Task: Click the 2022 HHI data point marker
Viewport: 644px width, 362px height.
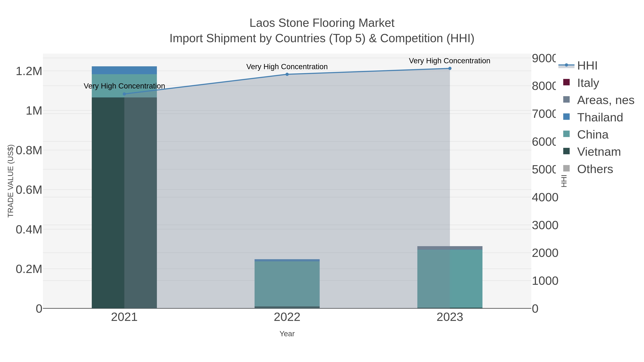Action: click(x=287, y=74)
